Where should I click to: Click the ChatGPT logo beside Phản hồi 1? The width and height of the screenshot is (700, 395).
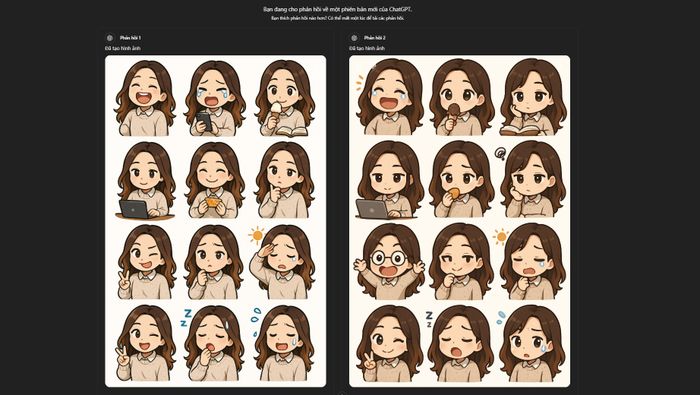(110, 38)
